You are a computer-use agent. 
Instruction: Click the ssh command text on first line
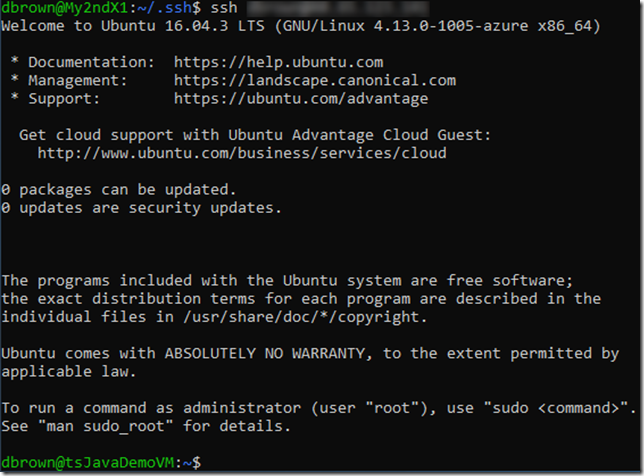point(224,8)
